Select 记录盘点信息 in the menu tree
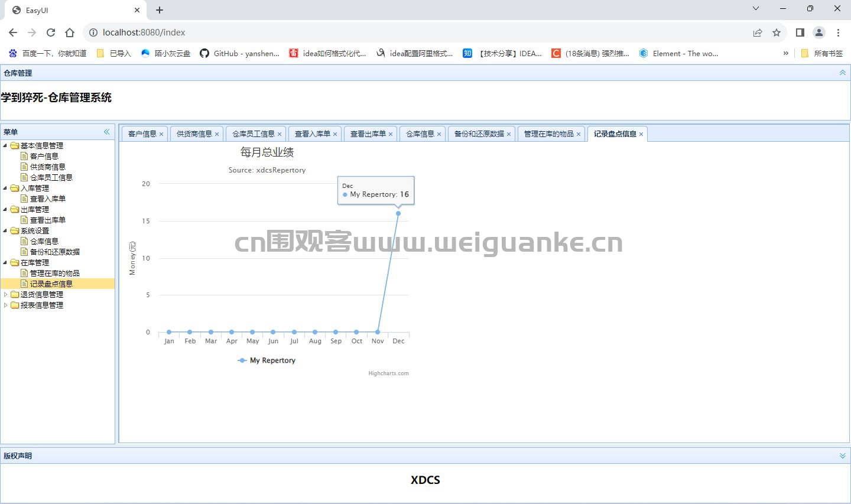Image resolution: width=851 pixels, height=504 pixels. [x=51, y=284]
